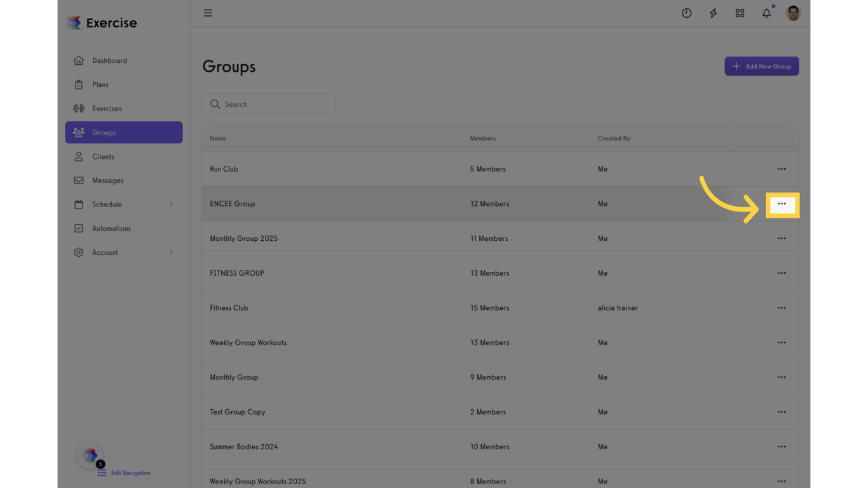Screen dimensions: 868x488
Task: Open options menu for ENCEE Group
Action: (782, 204)
